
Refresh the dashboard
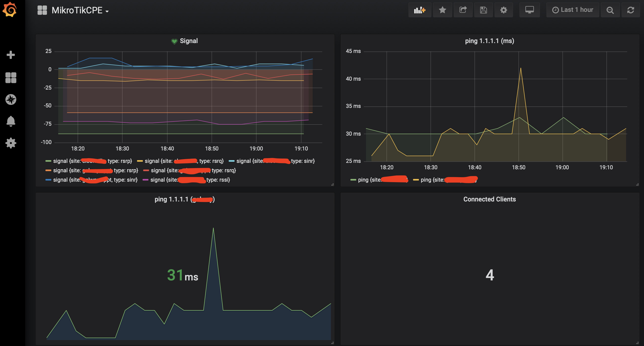(630, 10)
